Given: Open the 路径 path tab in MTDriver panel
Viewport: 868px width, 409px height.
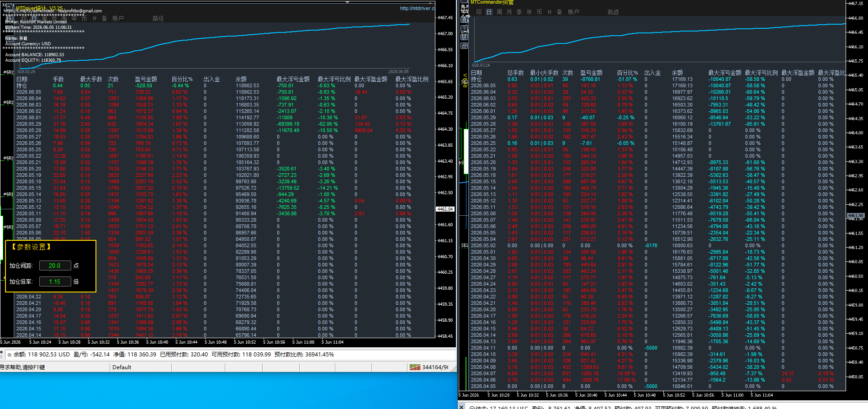Looking at the screenshot, I should coord(158,18).
